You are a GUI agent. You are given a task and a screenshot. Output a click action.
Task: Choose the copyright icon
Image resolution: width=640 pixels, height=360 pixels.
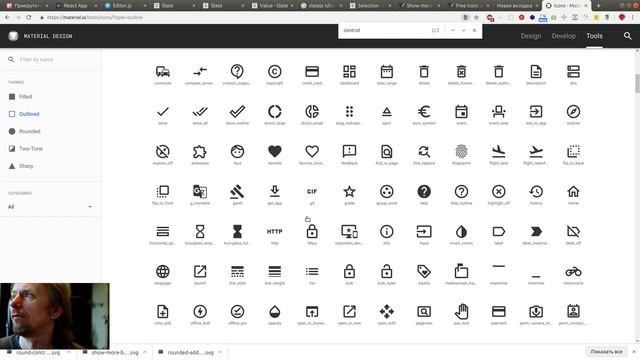coord(275,72)
